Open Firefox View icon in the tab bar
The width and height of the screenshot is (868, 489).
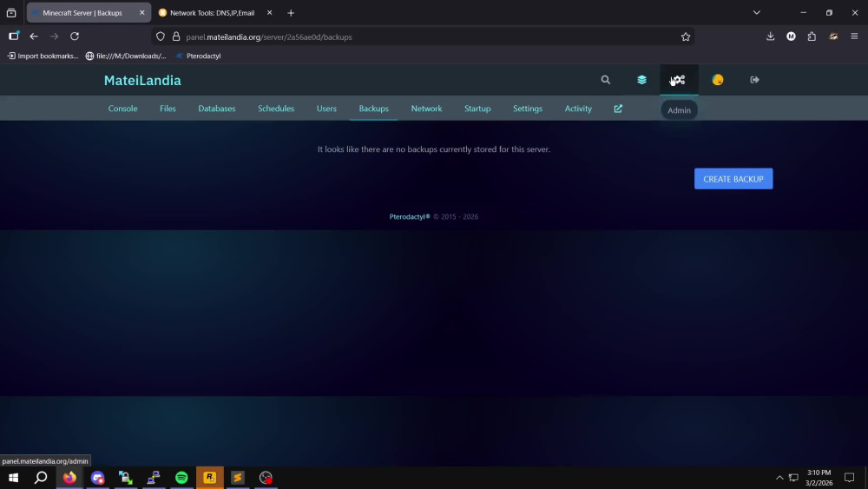pyautogui.click(x=11, y=13)
